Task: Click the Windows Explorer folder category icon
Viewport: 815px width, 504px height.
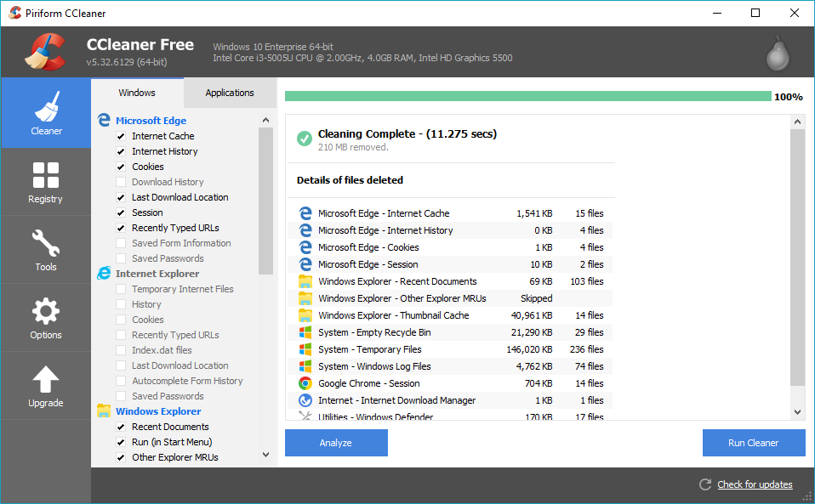Action: pyautogui.click(x=104, y=411)
